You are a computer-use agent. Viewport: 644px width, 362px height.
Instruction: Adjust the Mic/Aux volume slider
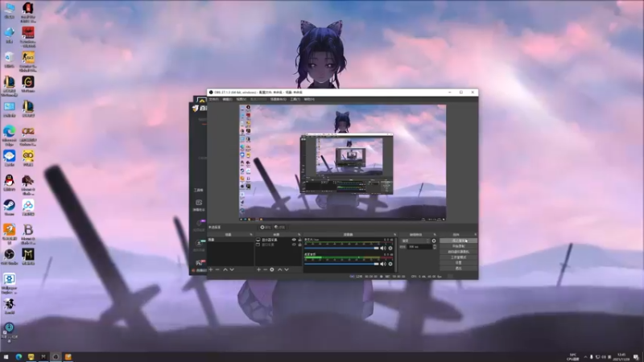click(x=341, y=248)
